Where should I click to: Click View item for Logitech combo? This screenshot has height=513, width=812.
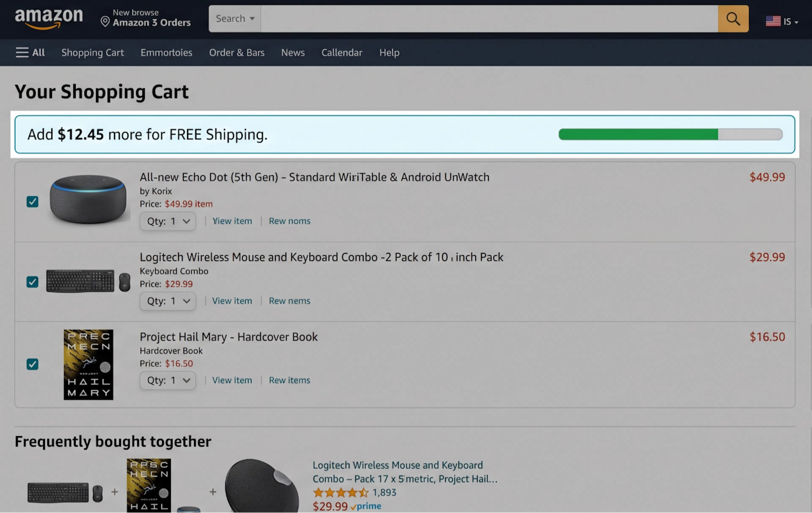[232, 301]
